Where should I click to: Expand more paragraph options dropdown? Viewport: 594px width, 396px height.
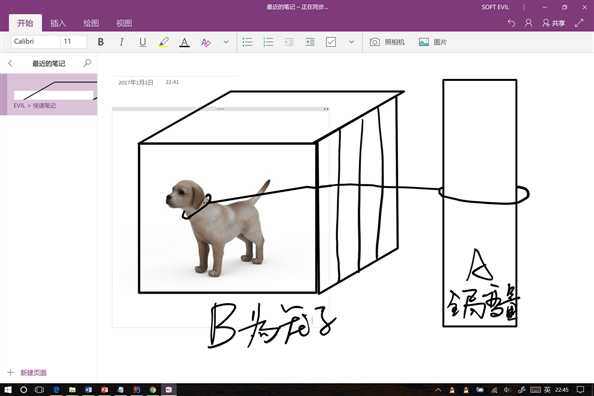[352, 42]
